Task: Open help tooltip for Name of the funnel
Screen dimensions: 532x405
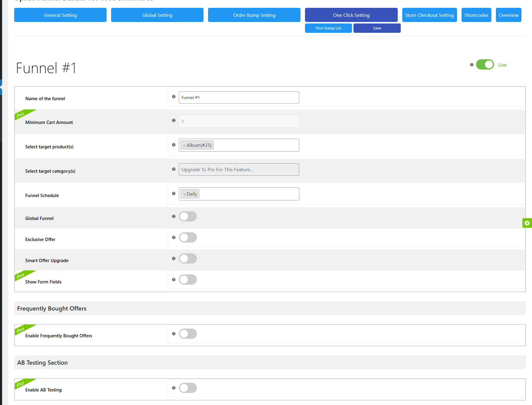Action: tap(174, 97)
